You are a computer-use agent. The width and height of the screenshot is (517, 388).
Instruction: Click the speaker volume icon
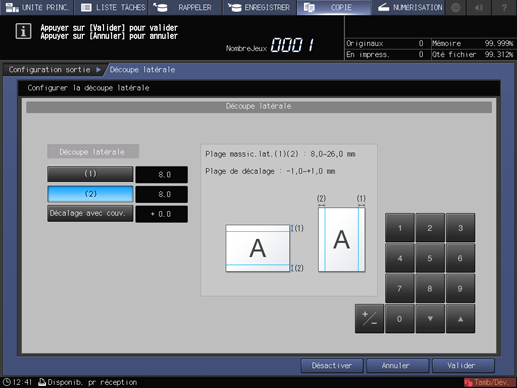(x=479, y=7)
